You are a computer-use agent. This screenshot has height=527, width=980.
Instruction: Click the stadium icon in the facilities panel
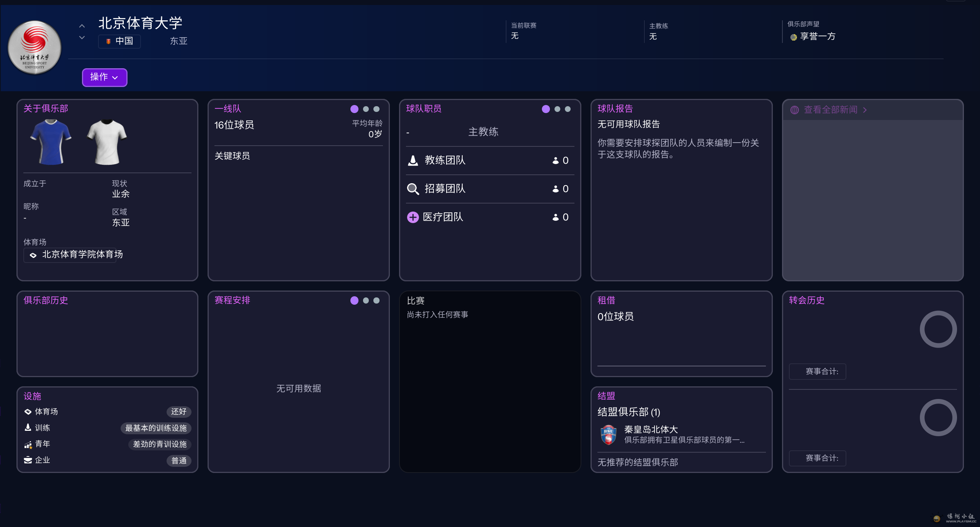coord(28,412)
